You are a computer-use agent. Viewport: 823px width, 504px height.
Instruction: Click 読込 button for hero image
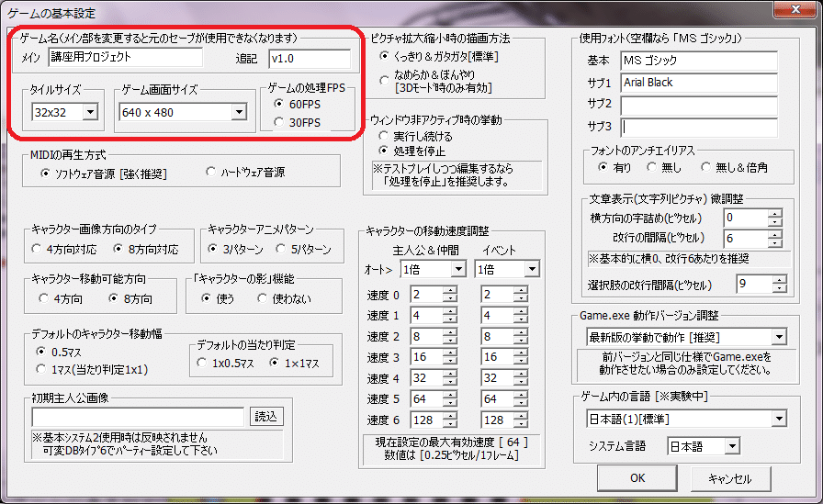[x=266, y=417]
